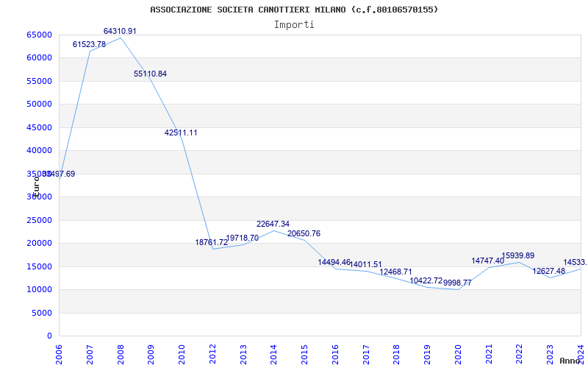Click the 60000 y-axis tick label
588x368 pixels.
[x=40, y=58]
